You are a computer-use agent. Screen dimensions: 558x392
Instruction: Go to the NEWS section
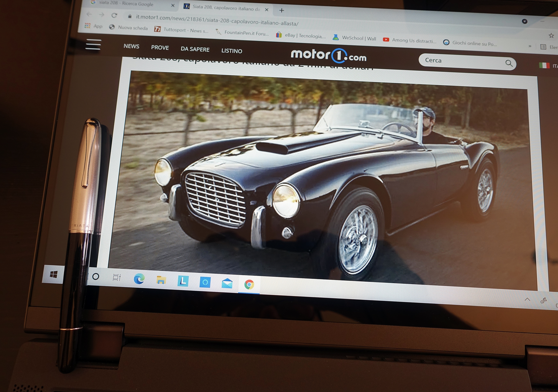click(x=131, y=46)
